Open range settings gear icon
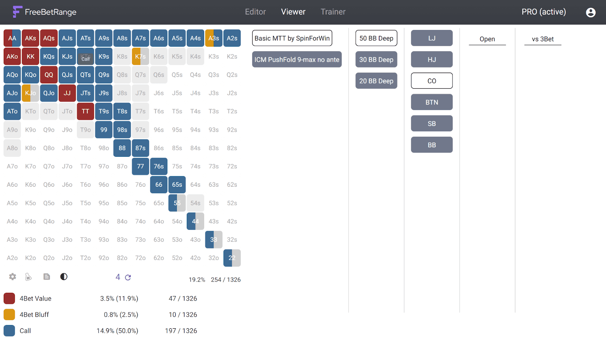The height and width of the screenshot is (364, 606). [x=12, y=277]
